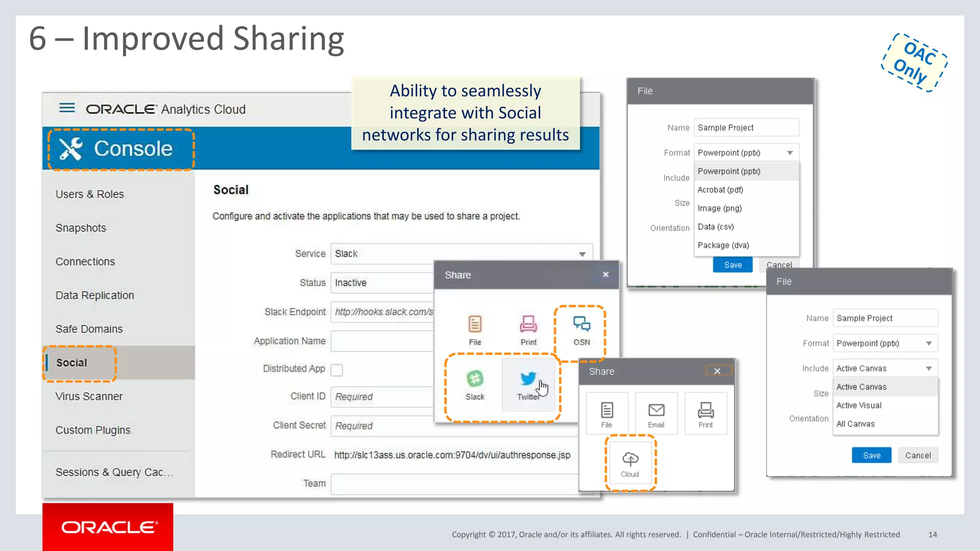Click the Console wrench icon
980x551 pixels.
[71, 149]
